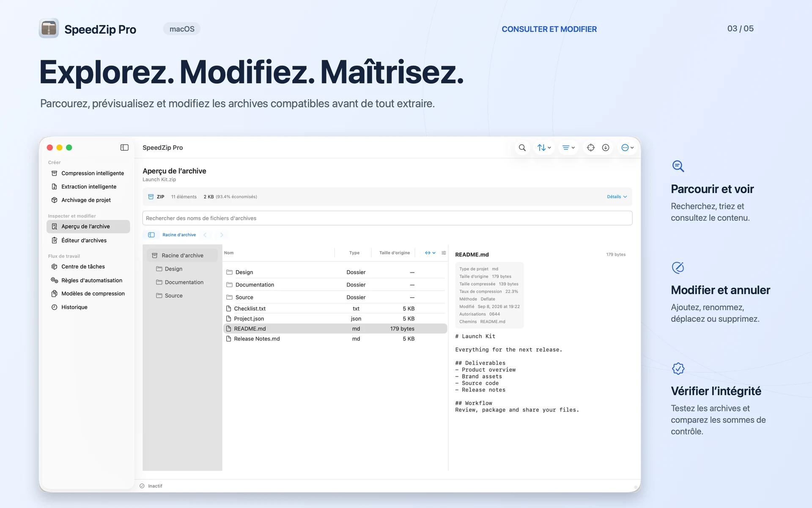
Task: Toggle the folder tree panel icon
Action: [151, 235]
